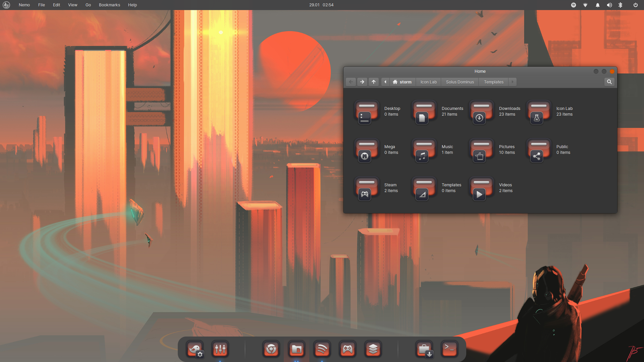Open the Spotify dock icon

click(x=322, y=349)
